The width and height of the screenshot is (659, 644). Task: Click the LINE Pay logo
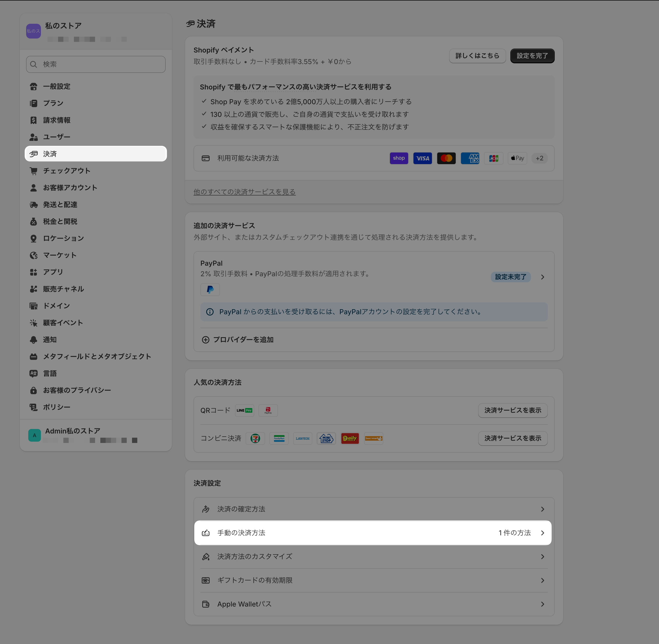coord(245,410)
